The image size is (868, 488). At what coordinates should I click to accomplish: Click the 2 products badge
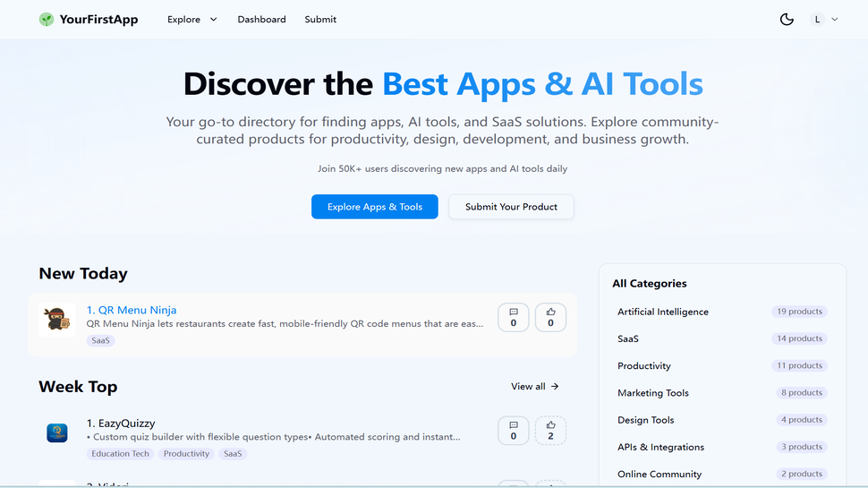click(x=802, y=475)
